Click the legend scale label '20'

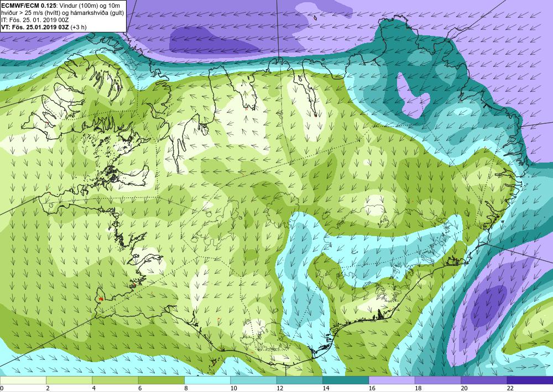(464, 388)
